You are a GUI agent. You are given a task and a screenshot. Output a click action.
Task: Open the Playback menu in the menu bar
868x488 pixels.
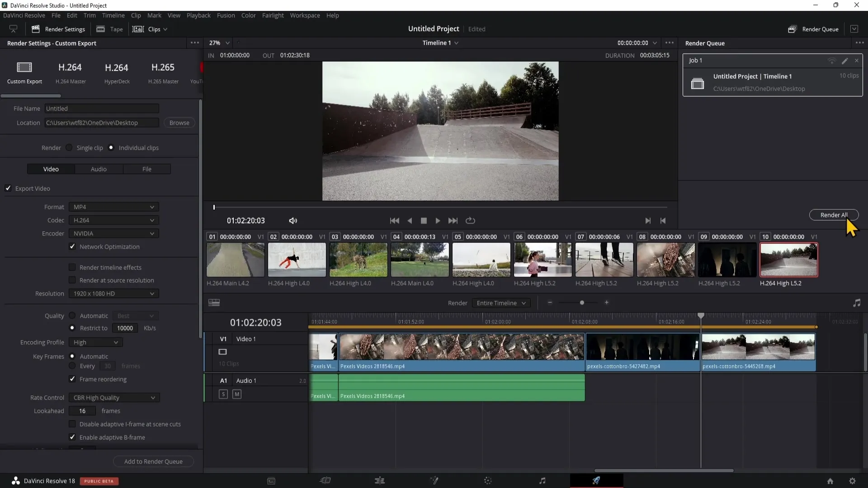point(198,15)
